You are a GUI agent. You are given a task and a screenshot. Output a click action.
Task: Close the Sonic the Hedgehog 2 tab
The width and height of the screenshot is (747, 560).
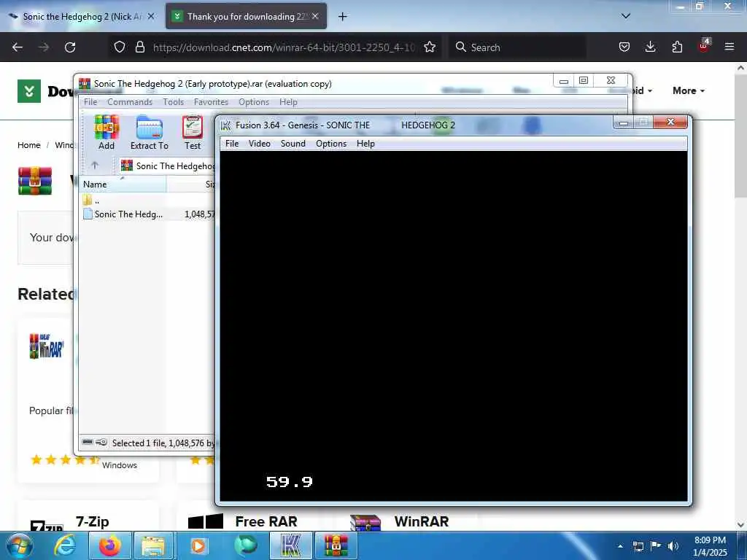tap(151, 16)
